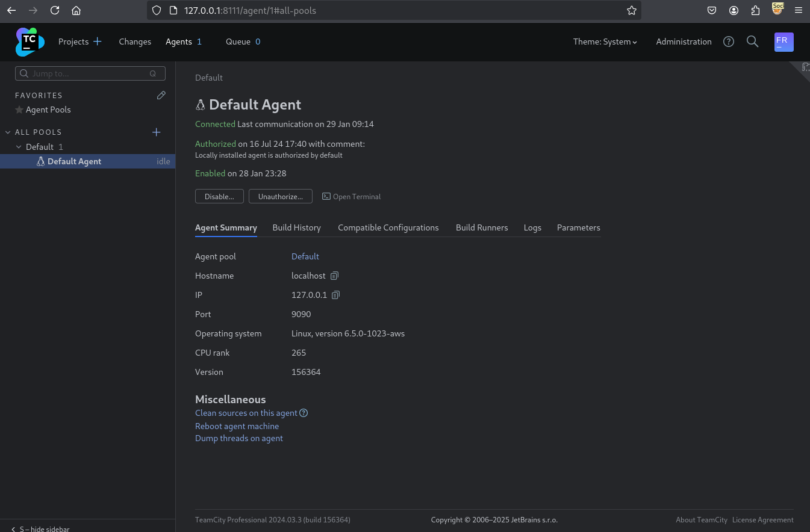Image resolution: width=810 pixels, height=532 pixels.
Task: Add a new project with plus icon
Action: point(98,42)
